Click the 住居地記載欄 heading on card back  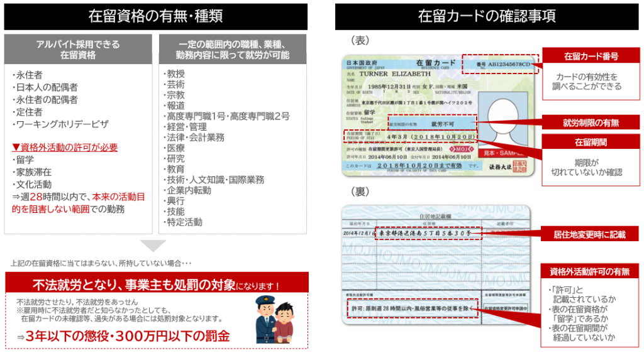(x=435, y=216)
